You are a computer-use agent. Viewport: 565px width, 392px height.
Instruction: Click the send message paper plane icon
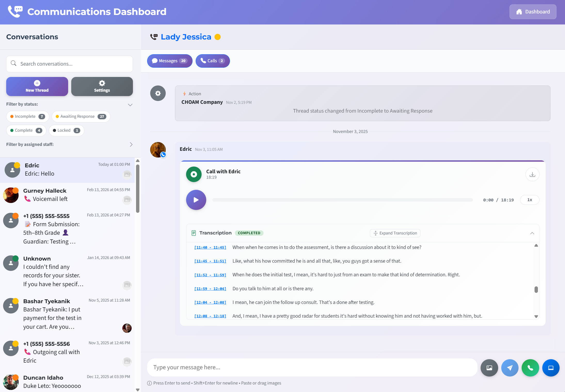(510, 368)
